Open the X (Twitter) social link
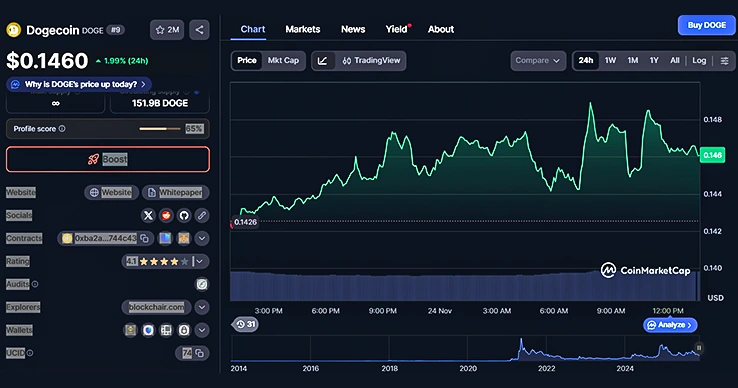This screenshot has height=388, width=738. click(148, 215)
